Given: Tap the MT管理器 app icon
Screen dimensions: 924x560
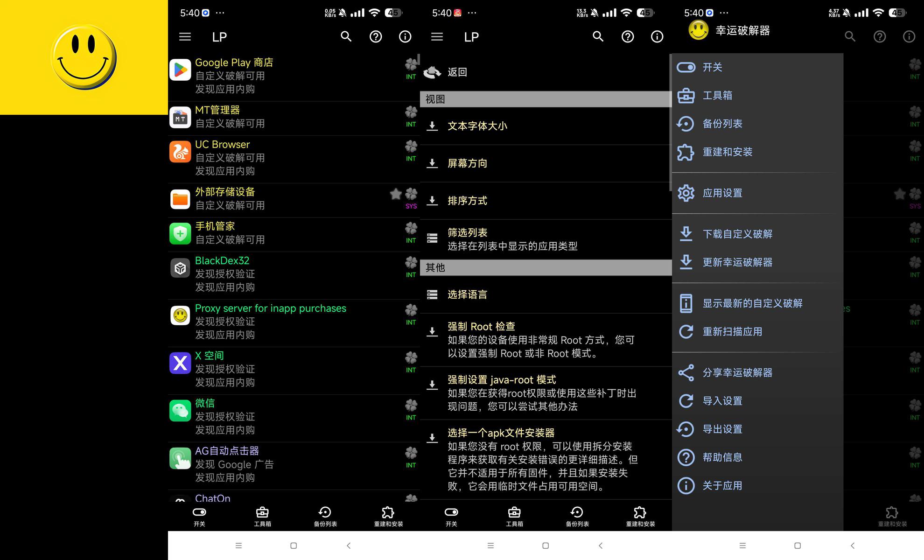Looking at the screenshot, I should coord(180,118).
